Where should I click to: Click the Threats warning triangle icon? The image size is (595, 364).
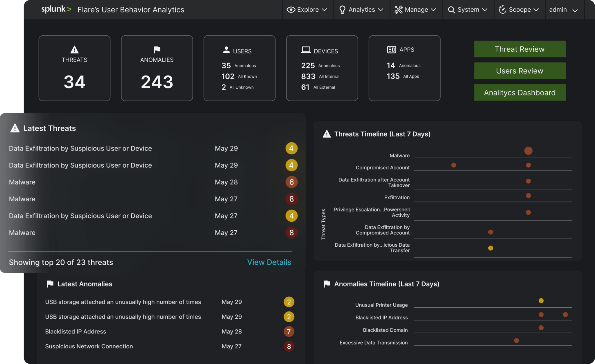click(74, 50)
